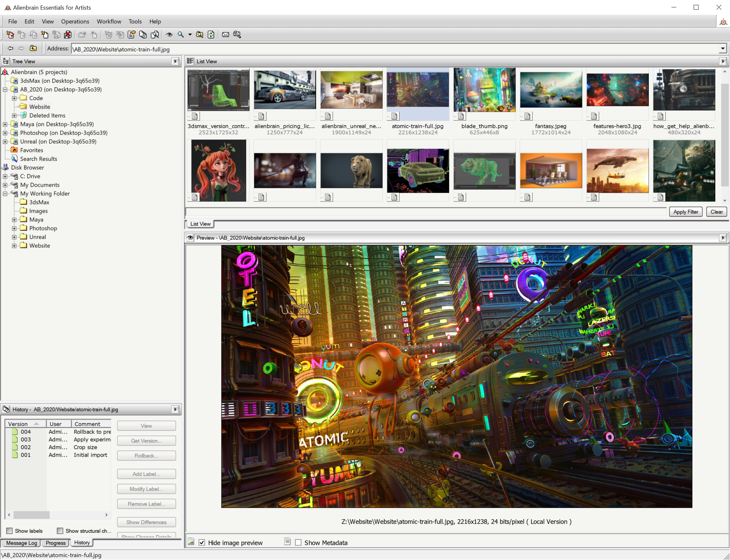The image size is (730, 560).
Task: Enable the Show Metadata checkbox
Action: 298,542
